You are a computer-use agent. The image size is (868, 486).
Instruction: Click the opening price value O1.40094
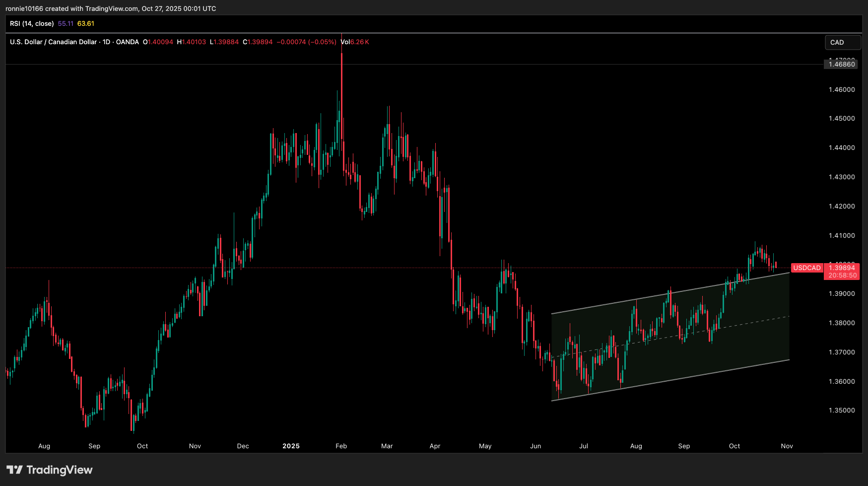pyautogui.click(x=157, y=42)
